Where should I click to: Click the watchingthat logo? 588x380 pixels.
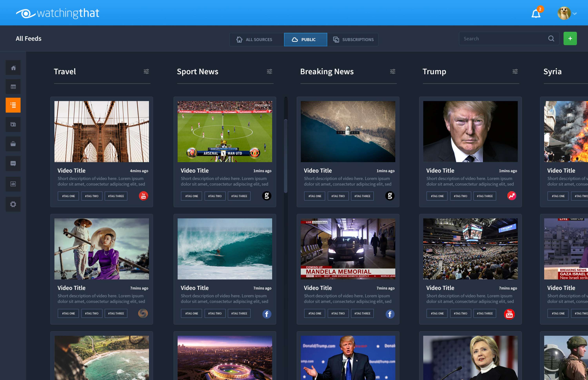57,13
